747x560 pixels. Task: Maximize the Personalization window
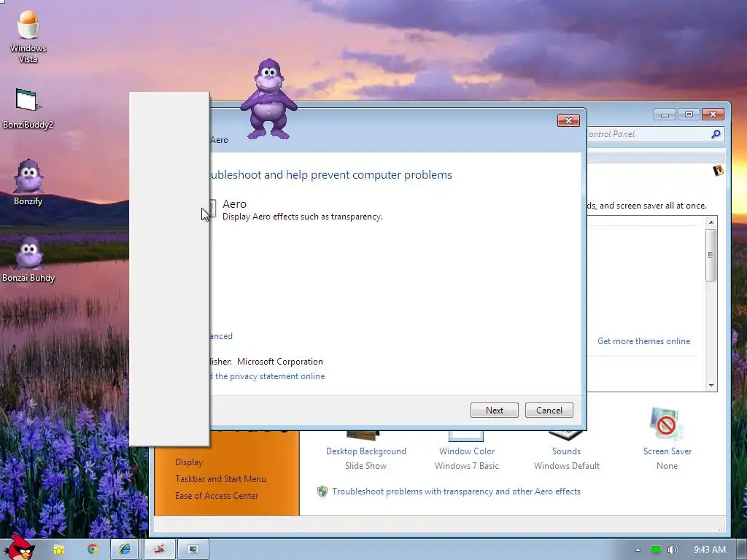coord(689,114)
